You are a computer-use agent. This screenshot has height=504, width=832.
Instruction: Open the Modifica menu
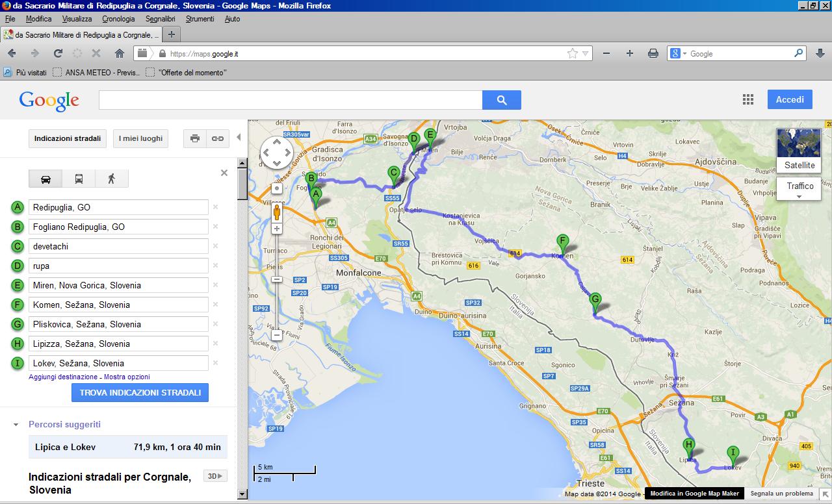[38, 19]
